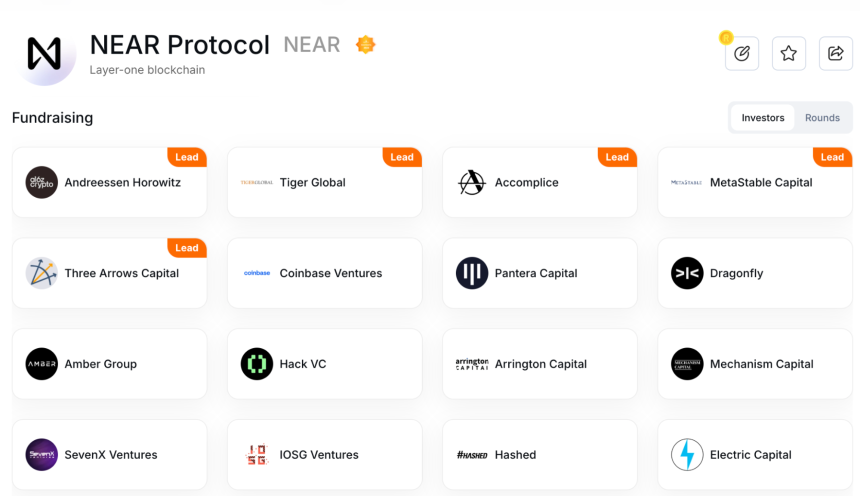Image resolution: width=860 pixels, height=496 pixels.
Task: Click the edit pencil icon button
Action: 742,53
